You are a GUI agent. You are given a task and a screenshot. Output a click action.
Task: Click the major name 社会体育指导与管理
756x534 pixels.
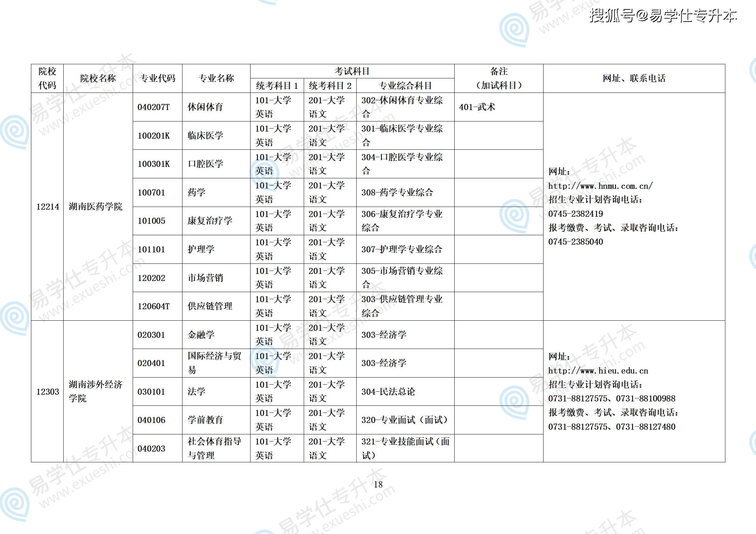point(215,448)
